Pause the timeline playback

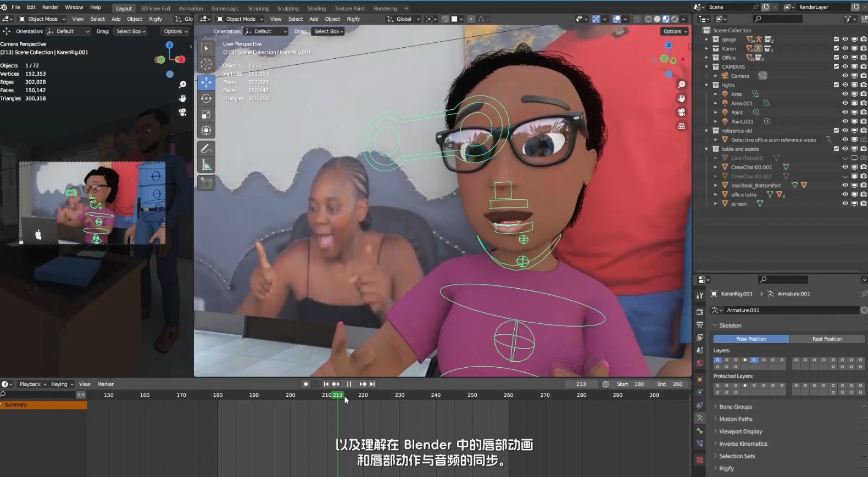(x=349, y=384)
